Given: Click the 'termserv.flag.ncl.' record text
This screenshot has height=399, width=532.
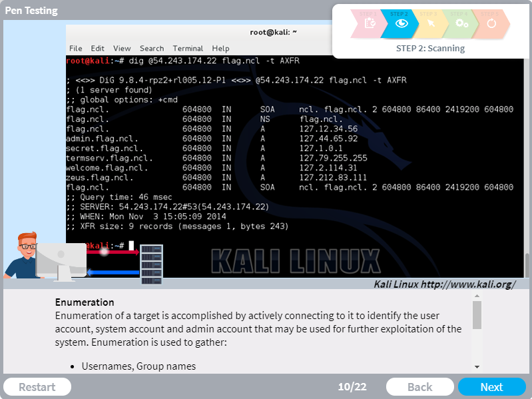Looking at the screenshot, I should (109, 159).
